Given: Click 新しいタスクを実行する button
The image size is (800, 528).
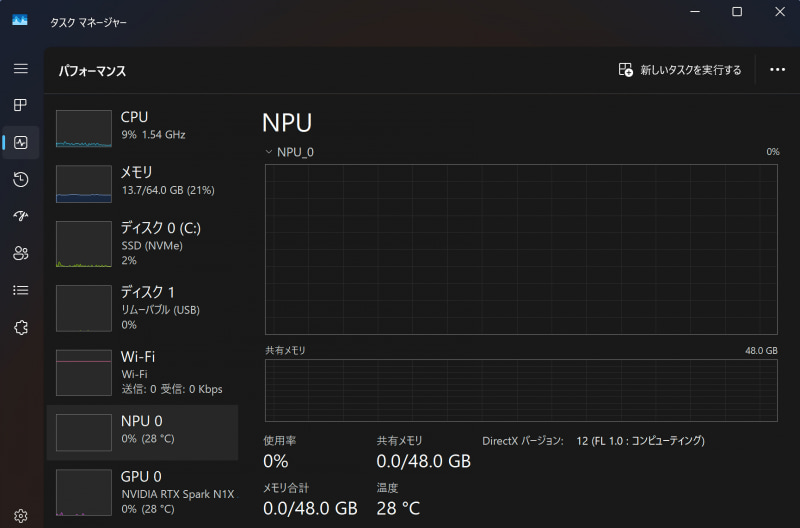Looking at the screenshot, I should [680, 69].
